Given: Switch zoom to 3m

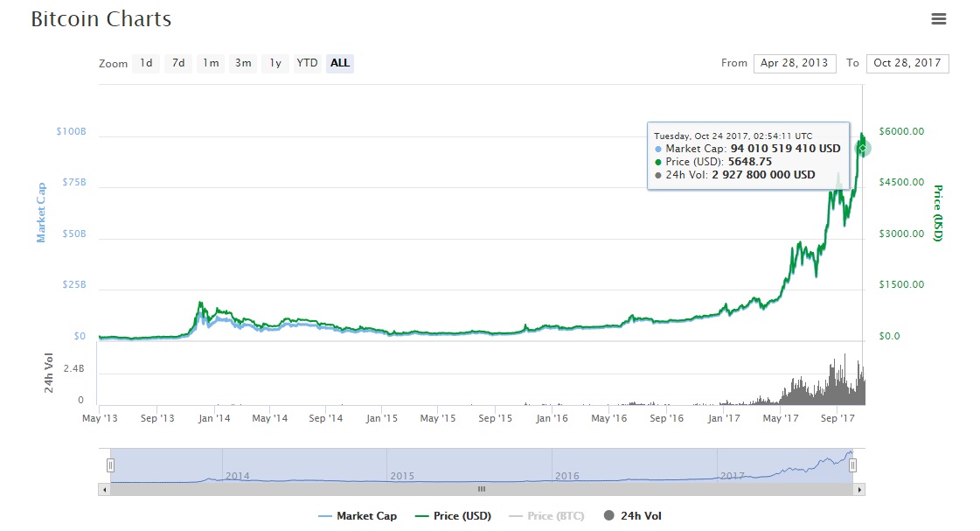Looking at the screenshot, I should coord(243,63).
